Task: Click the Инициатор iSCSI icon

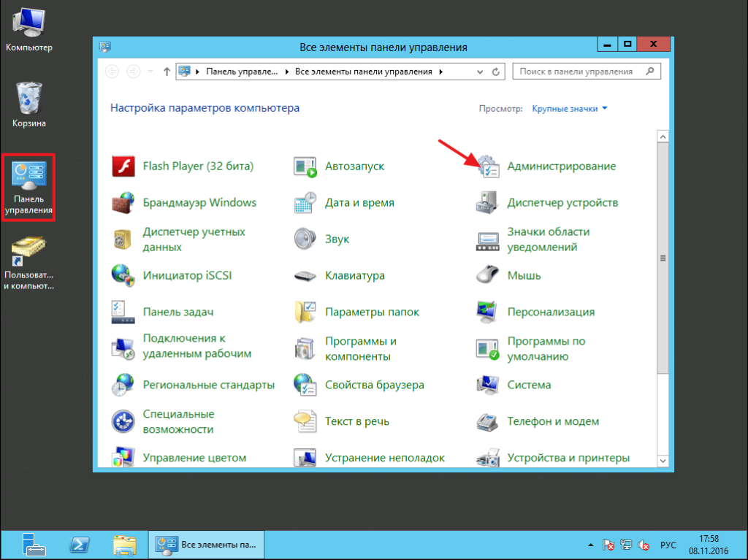Action: pyautogui.click(x=123, y=276)
